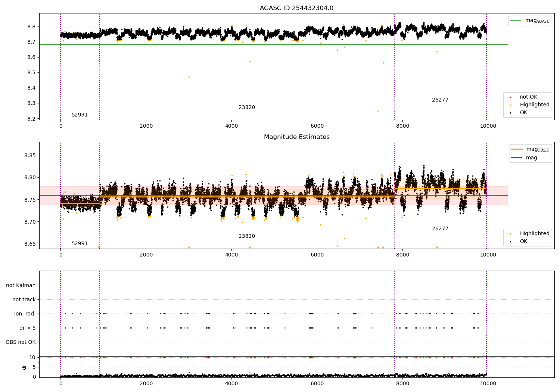Viewport: 560px width, 392px height.
Task: Click 23820 label in Magnitude Estimates plot
Action: [247, 236]
